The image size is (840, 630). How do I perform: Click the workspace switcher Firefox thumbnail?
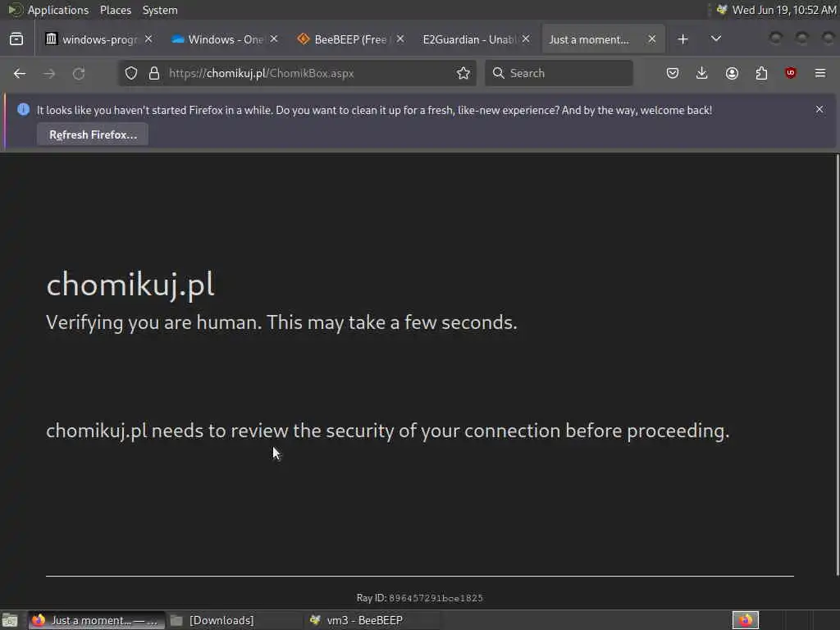pyautogui.click(x=745, y=620)
